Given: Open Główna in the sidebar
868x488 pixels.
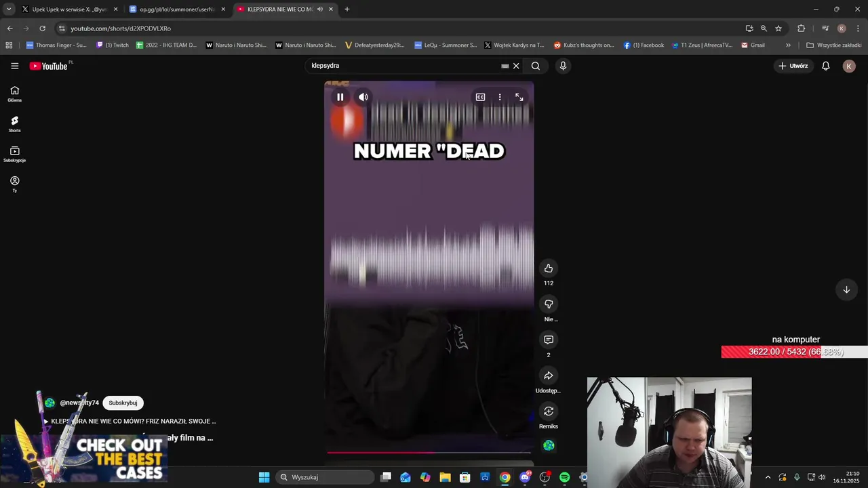Looking at the screenshot, I should coord(14,94).
